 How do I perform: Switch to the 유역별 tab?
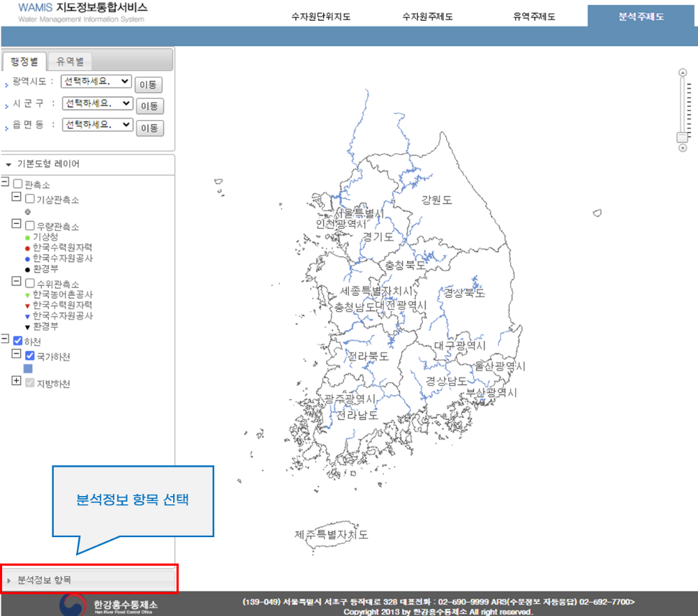pyautogui.click(x=70, y=61)
